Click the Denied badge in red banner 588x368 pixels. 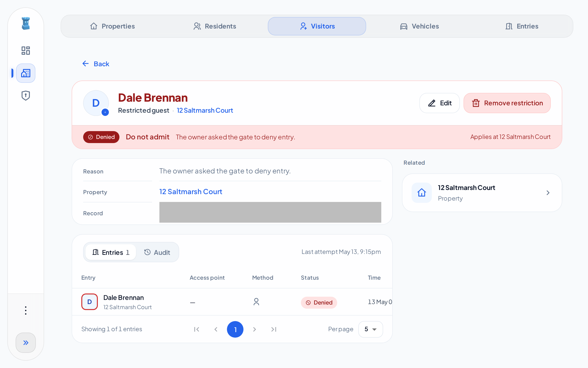pos(101,137)
